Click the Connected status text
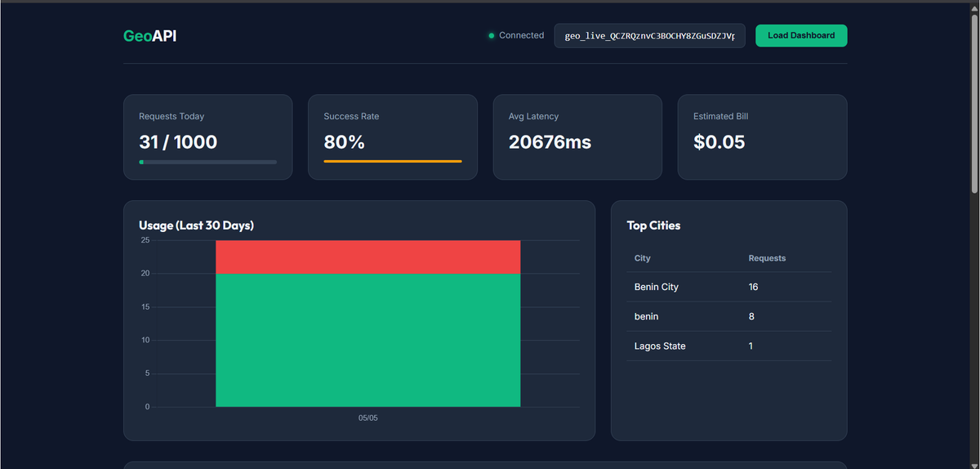This screenshot has width=980, height=469. click(521, 36)
